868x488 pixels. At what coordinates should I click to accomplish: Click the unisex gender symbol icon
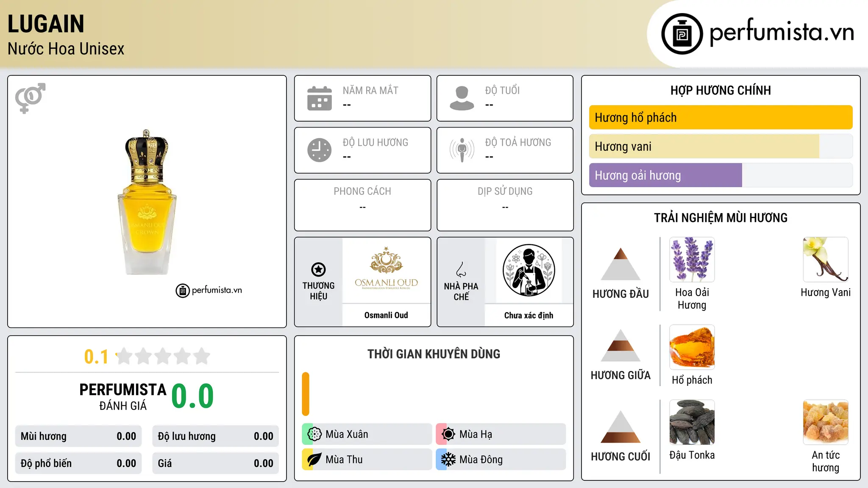(x=30, y=98)
